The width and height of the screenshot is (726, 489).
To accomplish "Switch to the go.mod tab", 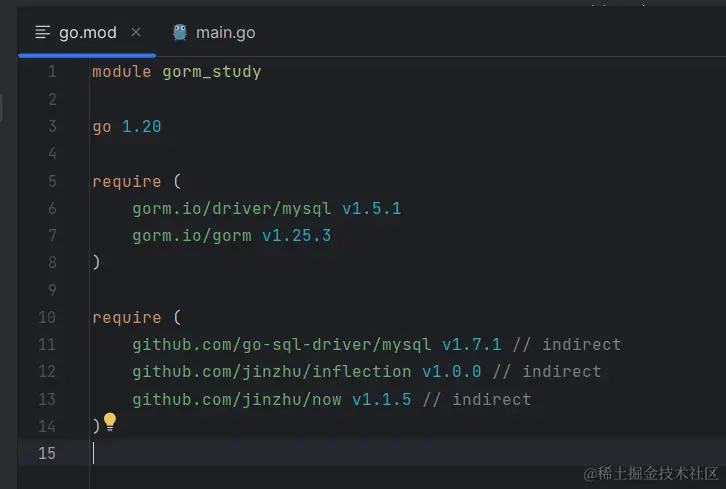I will pyautogui.click(x=88, y=33).
